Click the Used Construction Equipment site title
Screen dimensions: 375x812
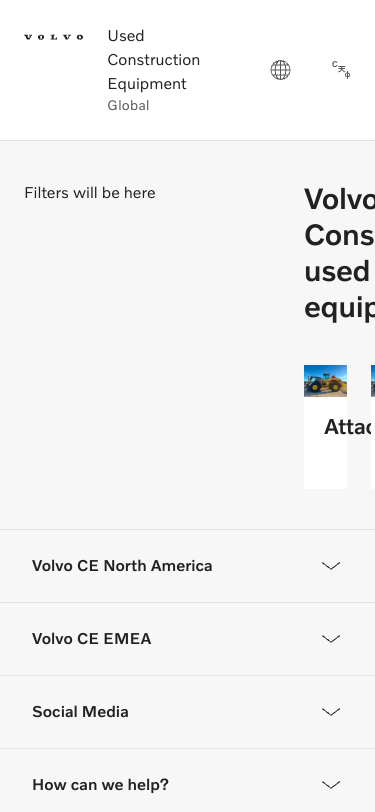(154, 60)
